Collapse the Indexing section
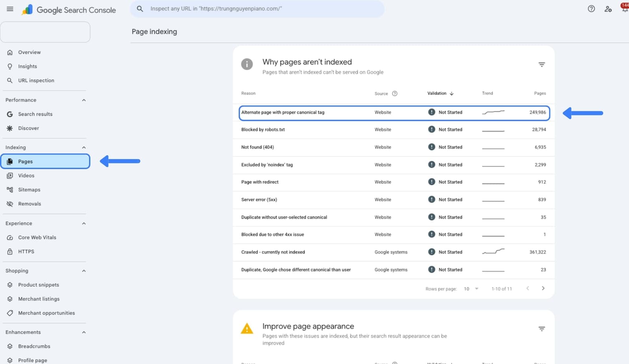 pyautogui.click(x=84, y=147)
